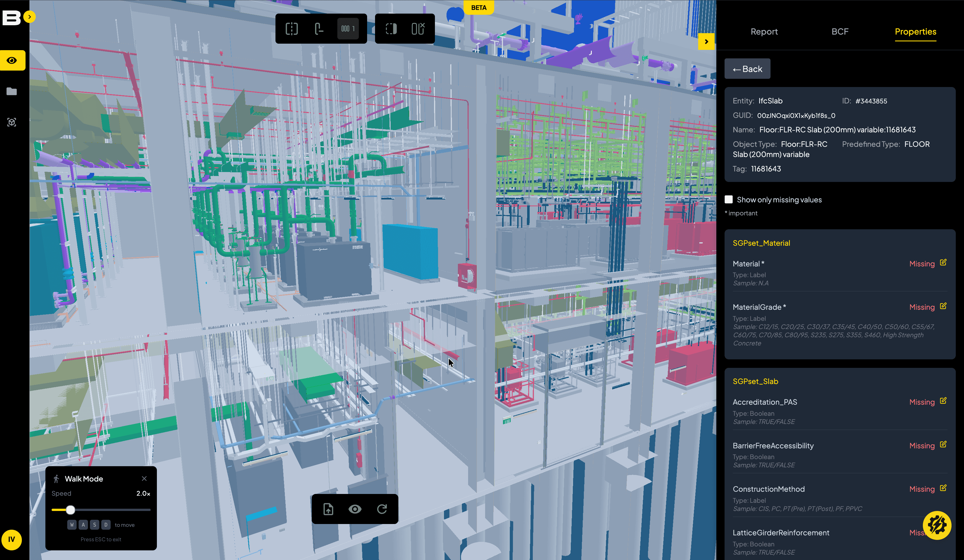Click the dashed split-section icon in top toolbar

pyautogui.click(x=291, y=29)
